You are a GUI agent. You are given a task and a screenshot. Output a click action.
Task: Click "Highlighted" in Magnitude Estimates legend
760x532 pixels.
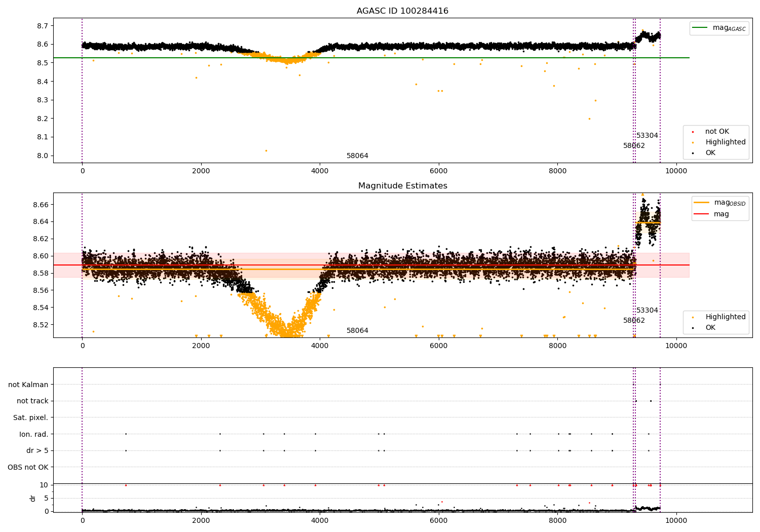(x=726, y=317)
